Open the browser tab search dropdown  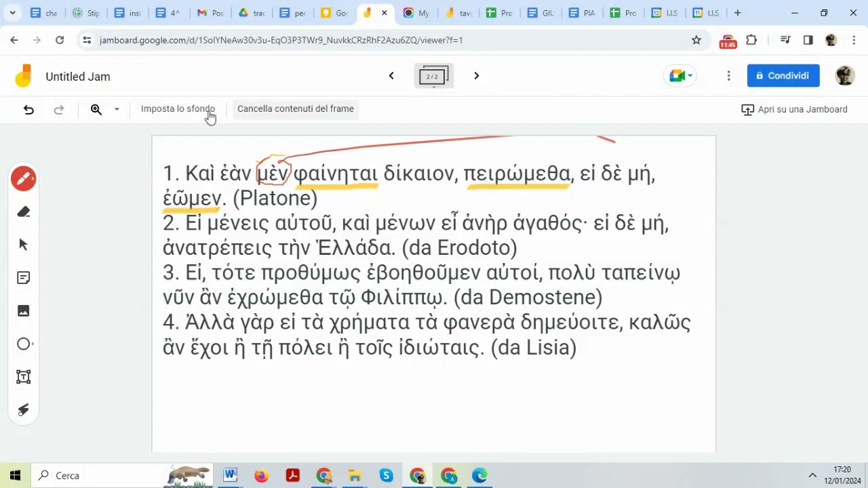coord(12,13)
